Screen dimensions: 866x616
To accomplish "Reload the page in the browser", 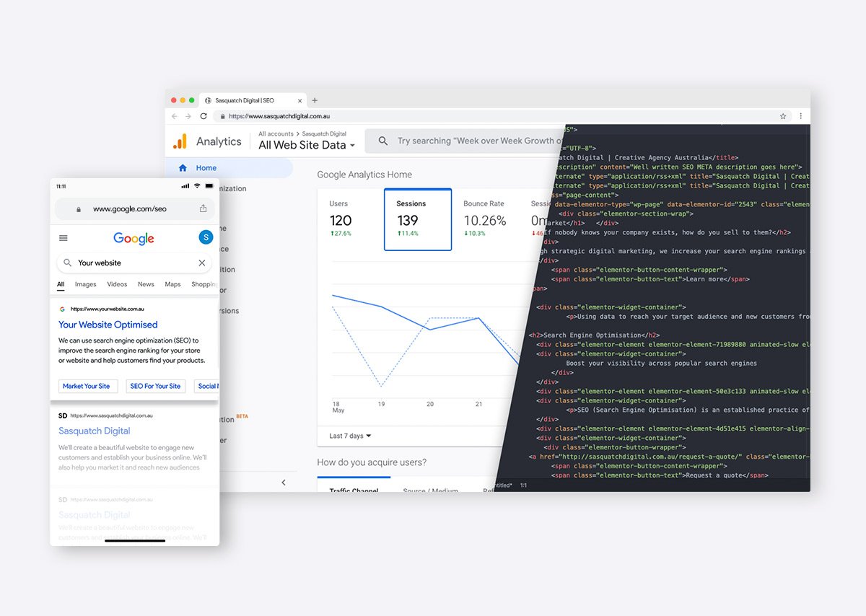I will (x=204, y=116).
